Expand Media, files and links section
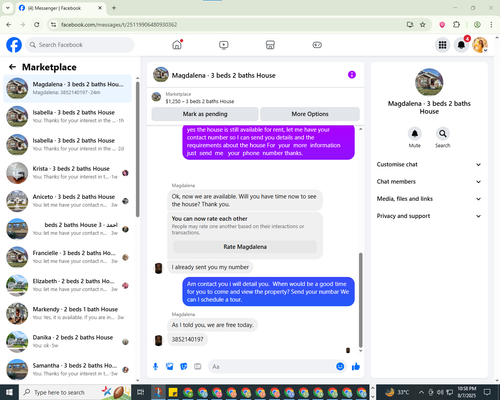The height and width of the screenshot is (400, 500). click(x=429, y=199)
